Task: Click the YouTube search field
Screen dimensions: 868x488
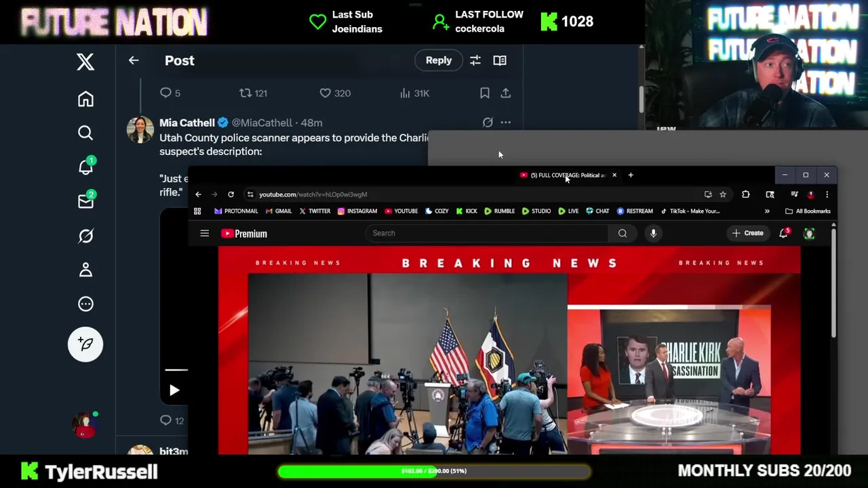Action: [487, 233]
